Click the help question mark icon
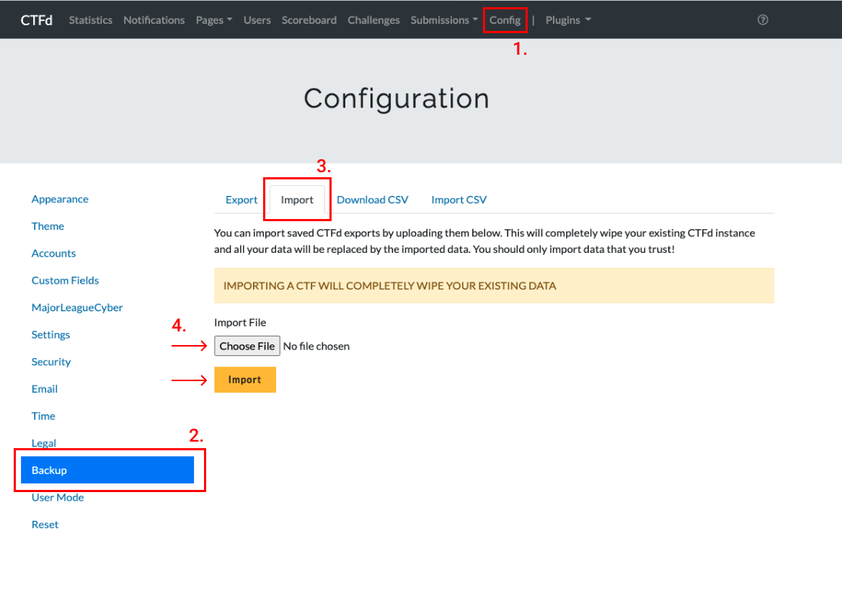The width and height of the screenshot is (842, 616). point(763,20)
